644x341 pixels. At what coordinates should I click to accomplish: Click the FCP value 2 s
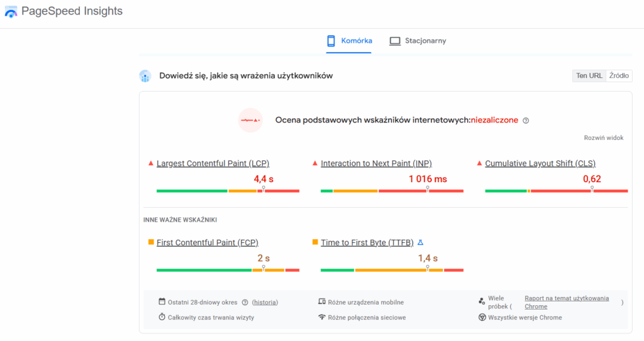click(264, 258)
